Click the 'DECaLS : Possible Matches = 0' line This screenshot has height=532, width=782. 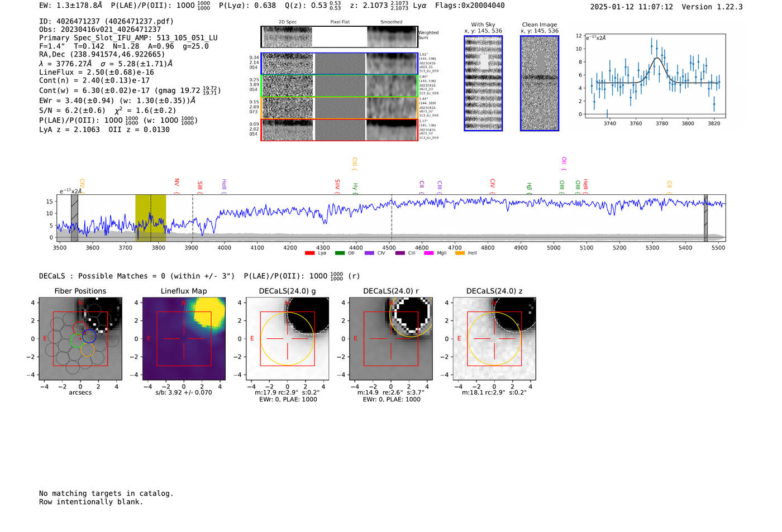point(199,276)
